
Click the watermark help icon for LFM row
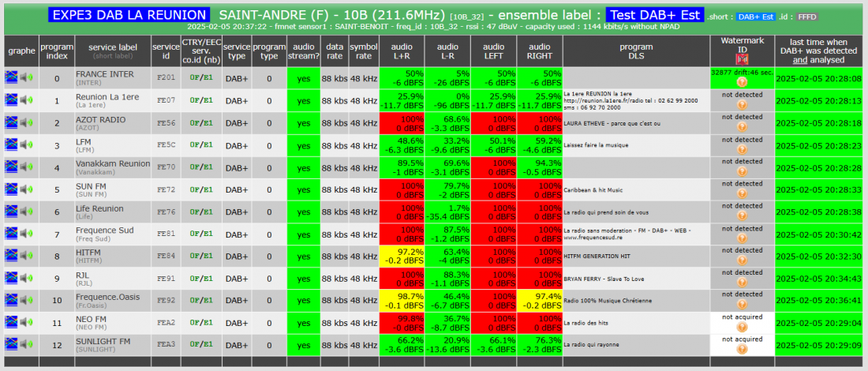coord(743,149)
